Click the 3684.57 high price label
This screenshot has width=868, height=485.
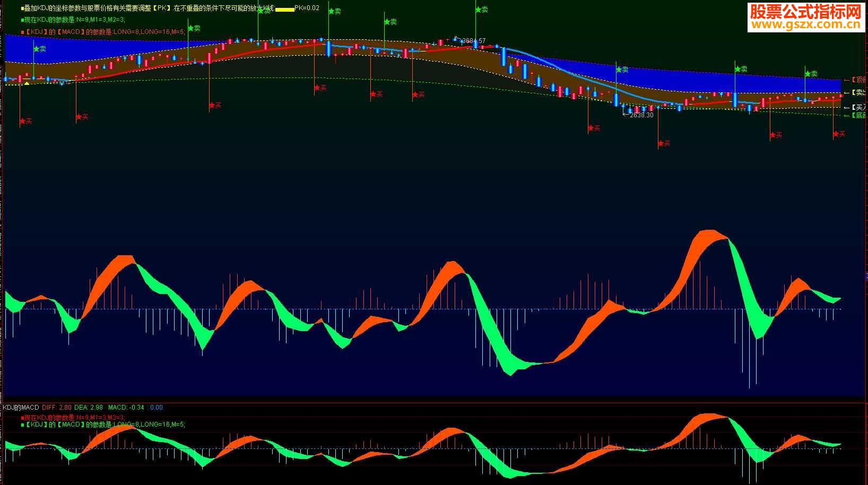click(474, 40)
